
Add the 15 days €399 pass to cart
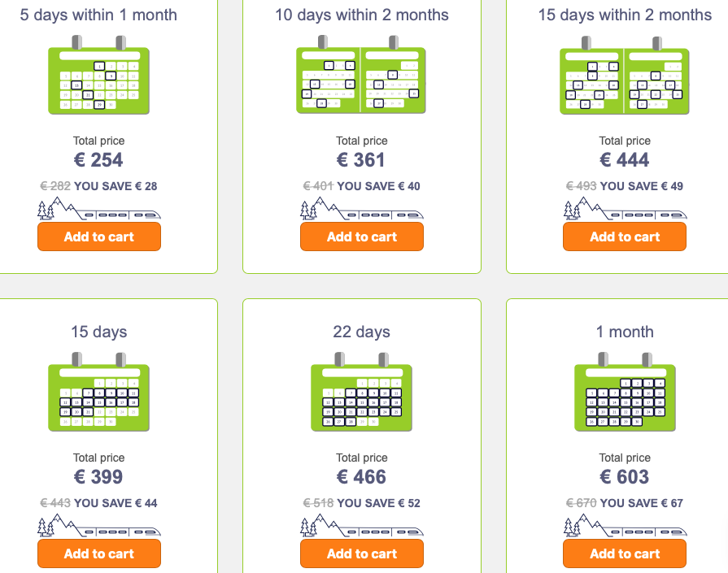(99, 553)
